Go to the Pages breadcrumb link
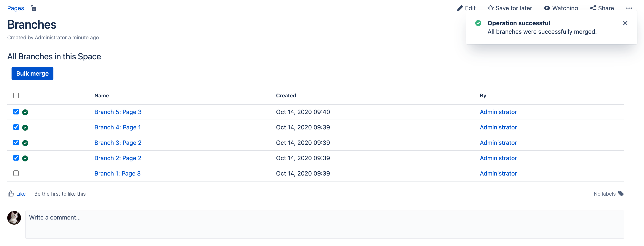The width and height of the screenshot is (644, 246). tap(16, 8)
